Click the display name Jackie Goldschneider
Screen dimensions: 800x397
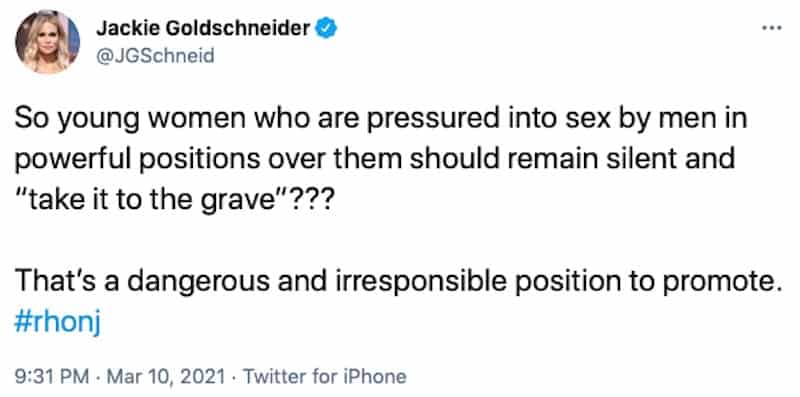point(204,29)
